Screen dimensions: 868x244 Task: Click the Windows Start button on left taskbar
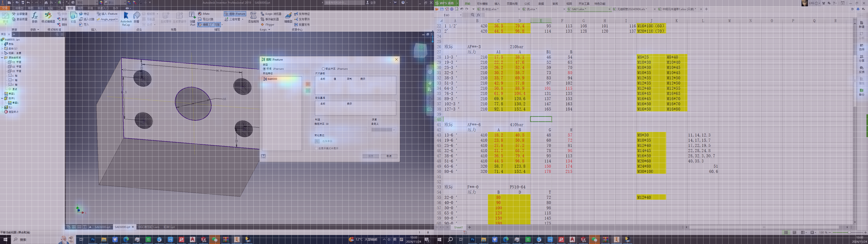click(x=5, y=240)
